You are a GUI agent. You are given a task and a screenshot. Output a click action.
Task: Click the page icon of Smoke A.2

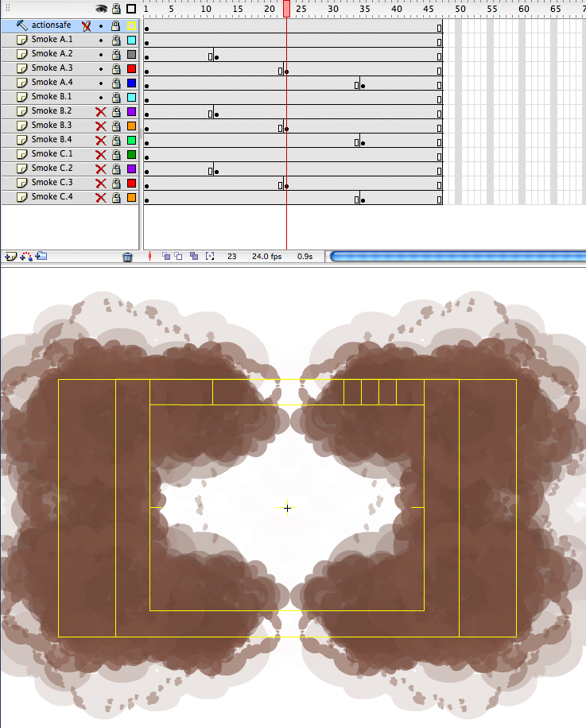(21, 54)
